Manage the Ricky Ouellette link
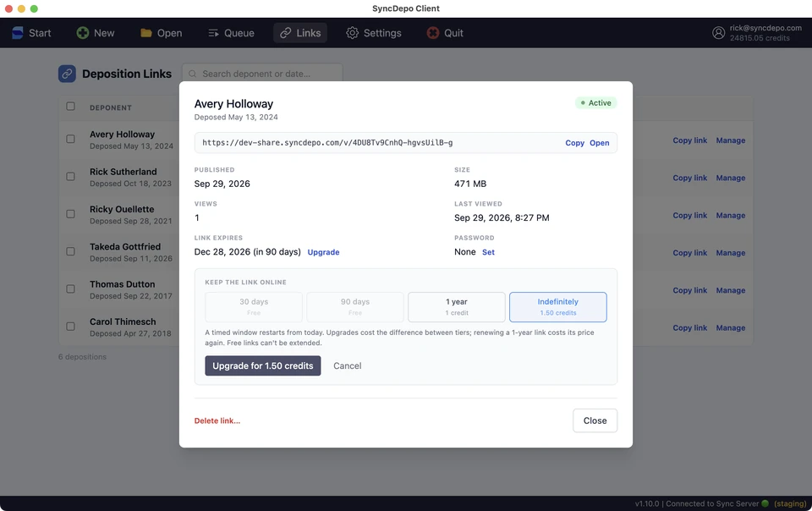812x511 pixels. (731, 216)
